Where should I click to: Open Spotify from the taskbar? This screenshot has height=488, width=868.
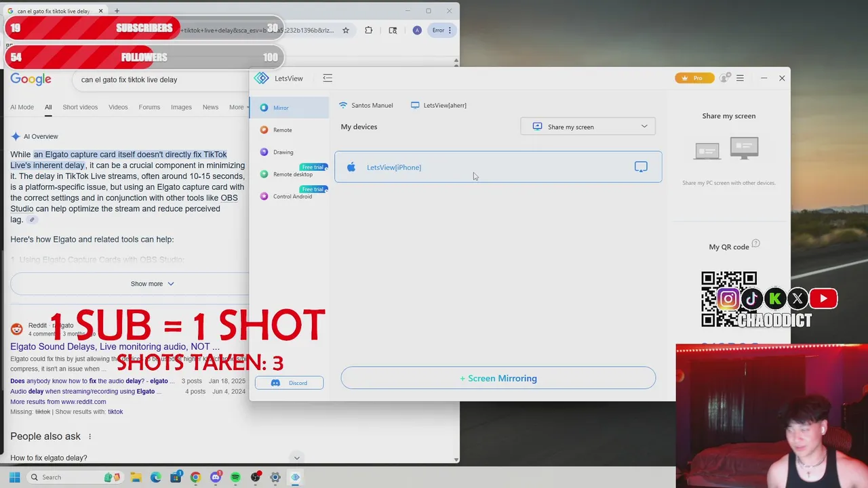coord(235,477)
